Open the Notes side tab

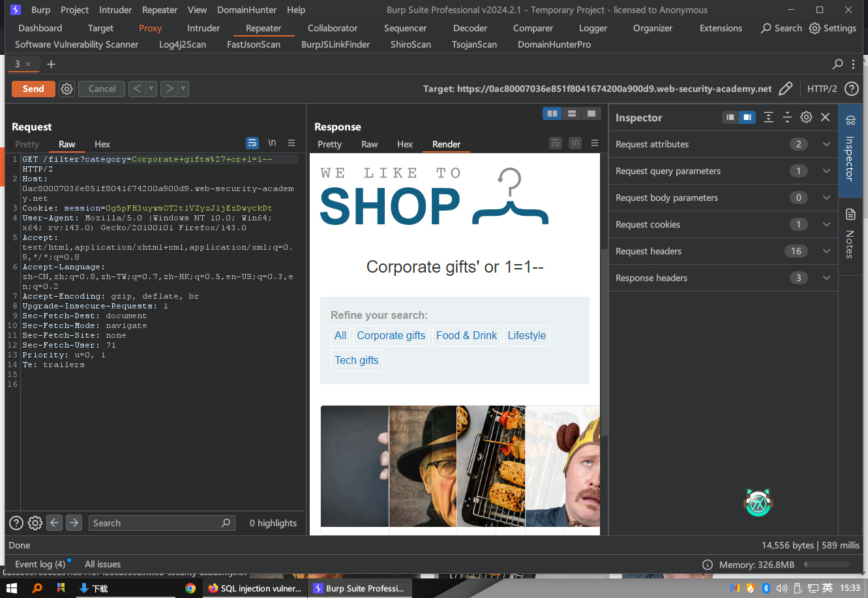click(x=850, y=233)
